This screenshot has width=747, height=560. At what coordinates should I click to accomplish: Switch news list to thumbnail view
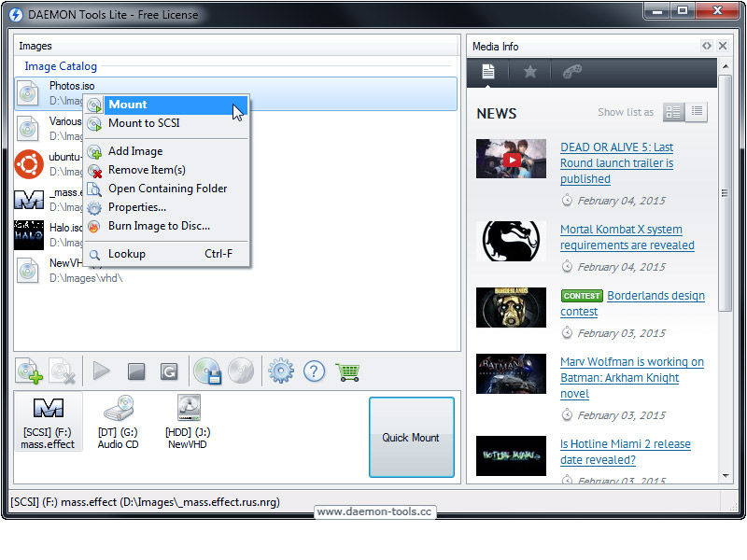[673, 112]
